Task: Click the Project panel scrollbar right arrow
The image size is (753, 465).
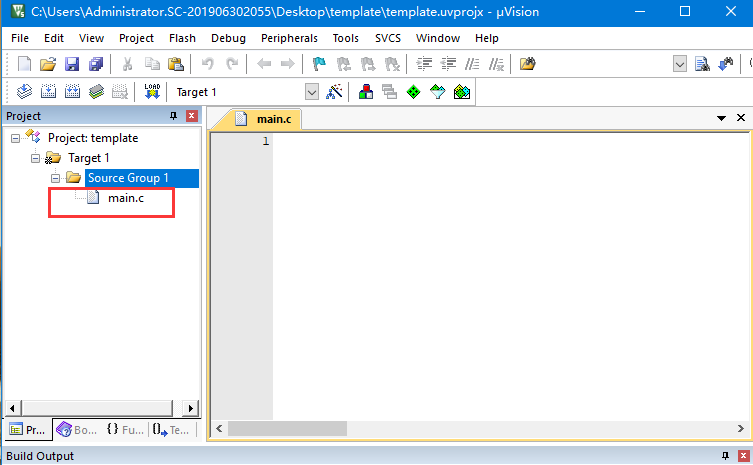Action: tap(191, 409)
